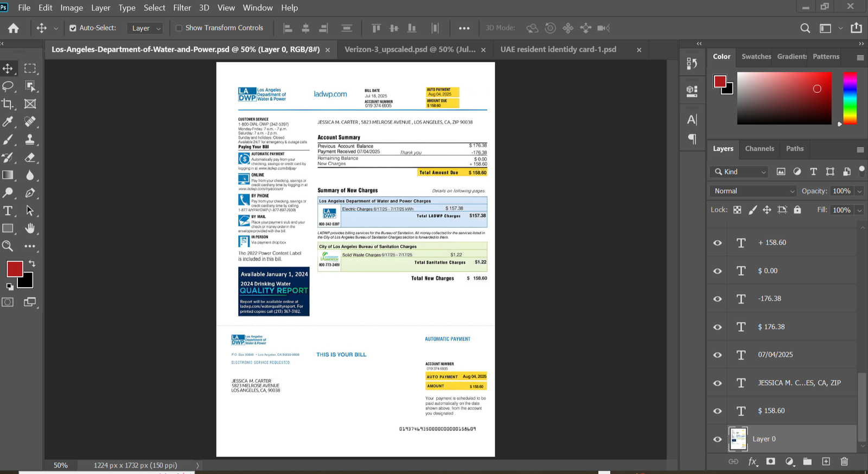Select the Rectangular Marquee tool
This screenshot has height=474, width=868.
pos(30,68)
